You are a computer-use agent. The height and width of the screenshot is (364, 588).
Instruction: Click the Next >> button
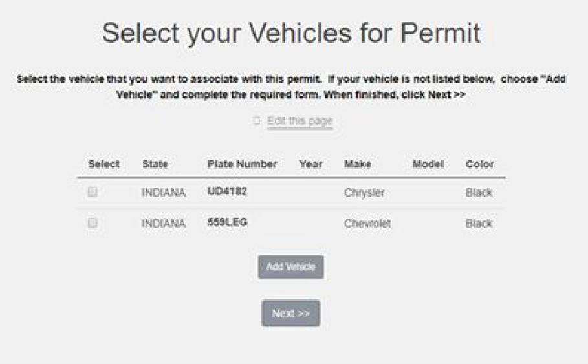[290, 313]
